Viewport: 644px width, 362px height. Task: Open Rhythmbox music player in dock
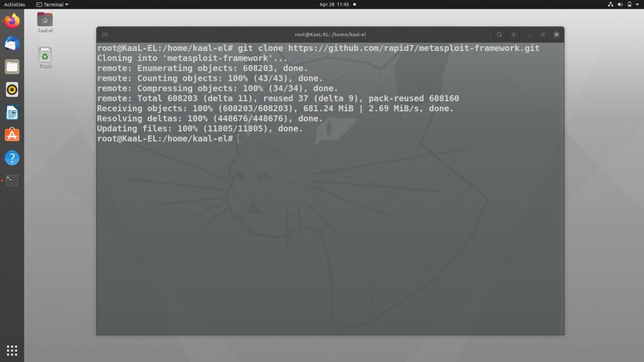click(x=12, y=89)
